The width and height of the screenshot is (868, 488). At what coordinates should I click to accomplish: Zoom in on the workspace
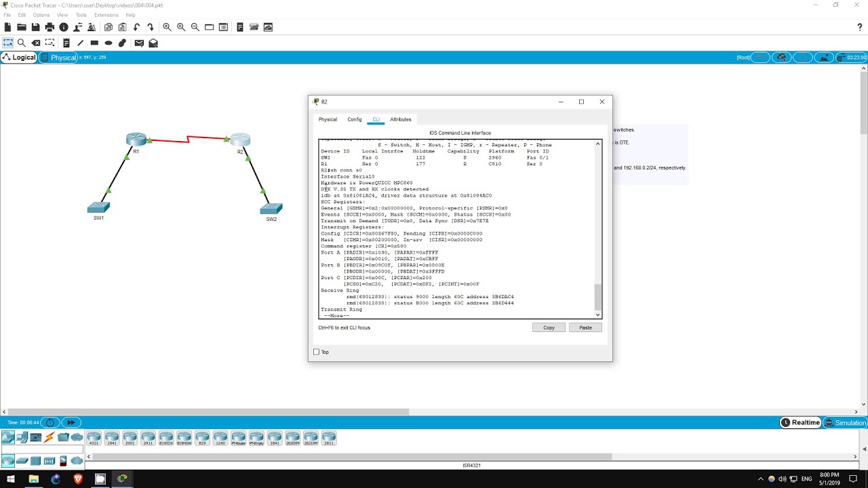pos(167,27)
